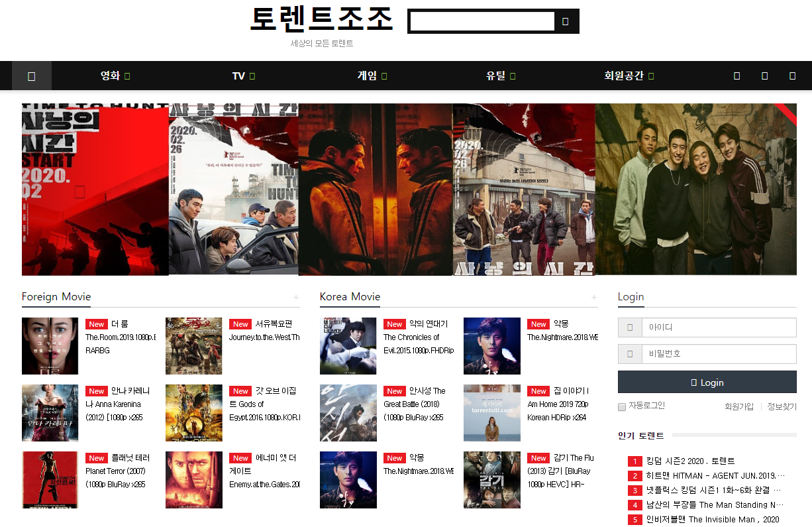Click into the 아이디 username field
812x527 pixels.
click(719, 327)
